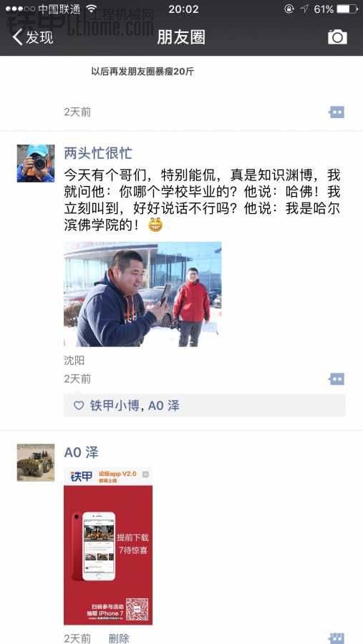View A0 泽 in the likes list
This screenshot has width=363, height=644.
click(164, 406)
